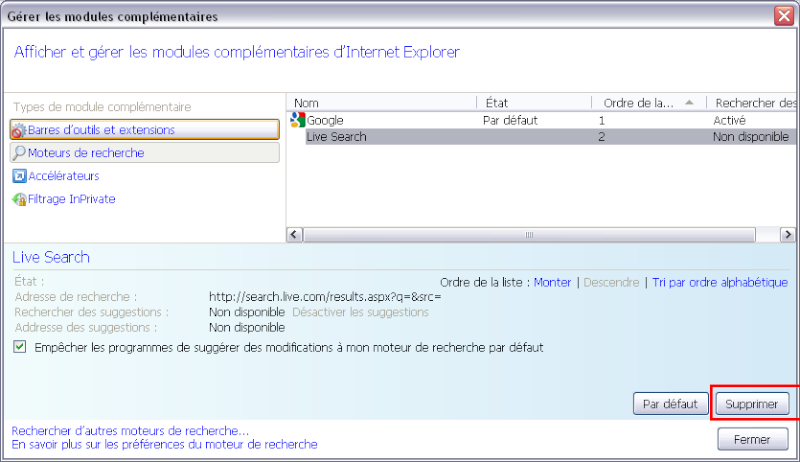Select Barres d'outils et extensions category

(x=145, y=130)
